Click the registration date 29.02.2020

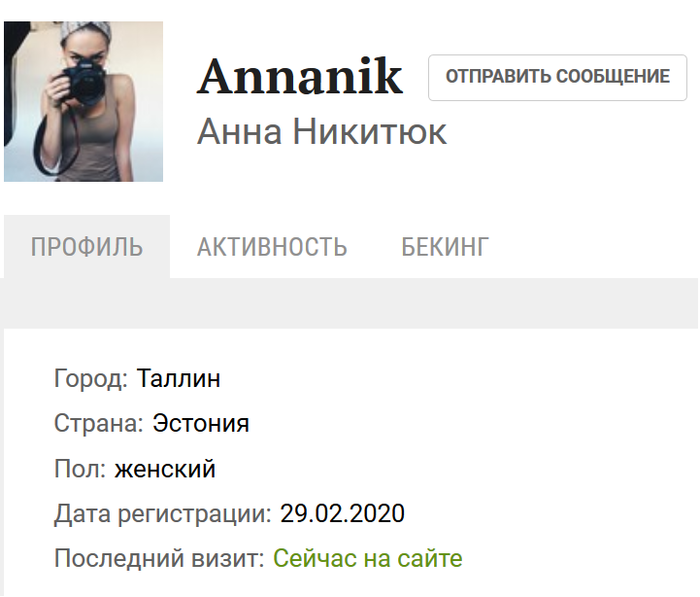click(x=342, y=513)
